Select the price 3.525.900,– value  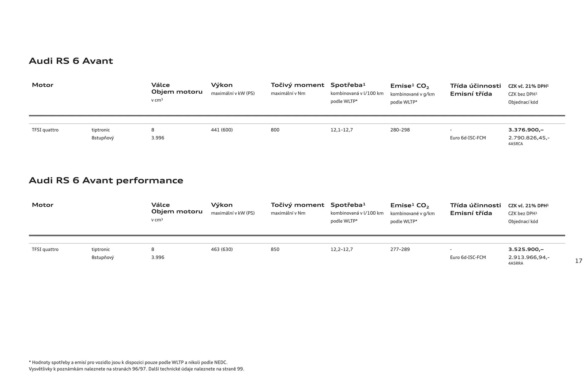coord(526,249)
